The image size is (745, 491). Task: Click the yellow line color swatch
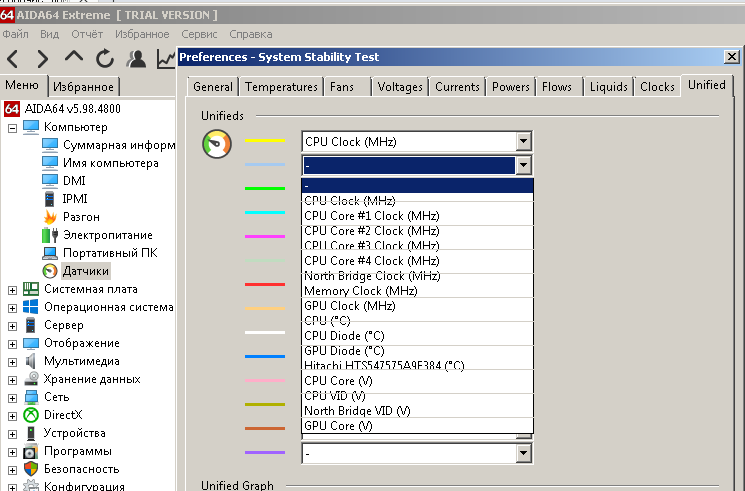click(x=265, y=141)
